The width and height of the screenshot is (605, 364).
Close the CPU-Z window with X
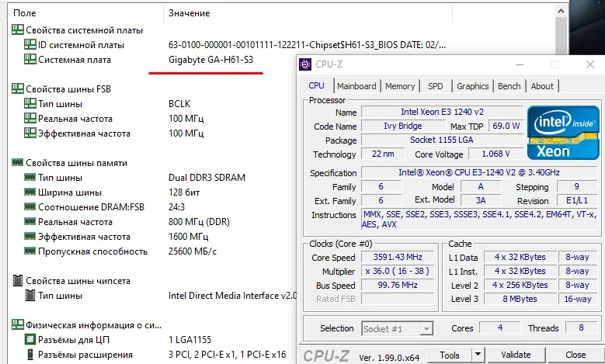pos(590,64)
